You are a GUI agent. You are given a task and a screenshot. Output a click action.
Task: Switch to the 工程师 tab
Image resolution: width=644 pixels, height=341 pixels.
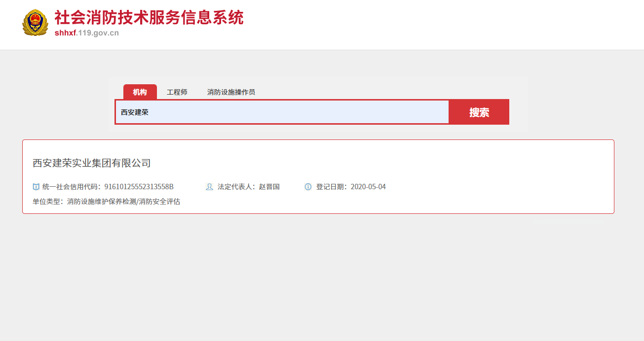[177, 92]
